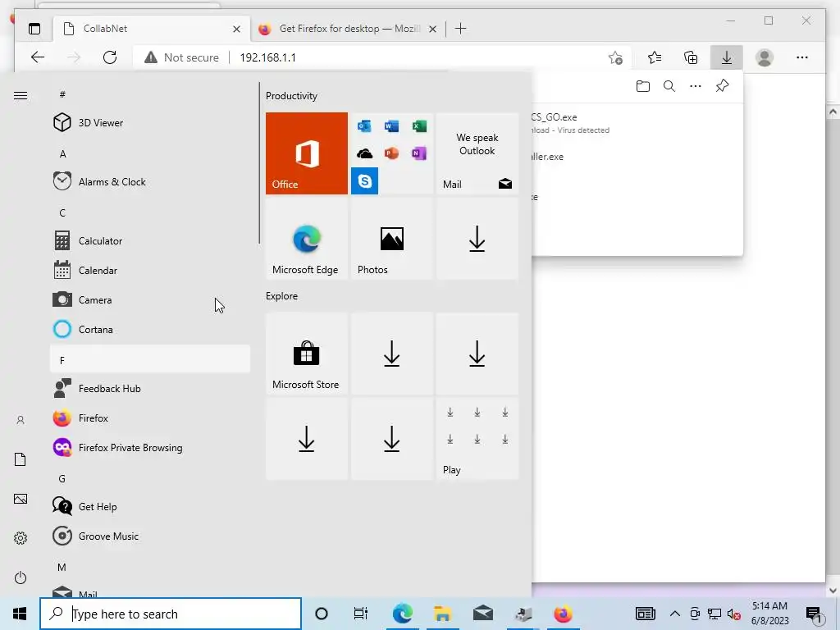The image size is (840, 630).
Task: Open the Calendar app
Action: [150, 270]
